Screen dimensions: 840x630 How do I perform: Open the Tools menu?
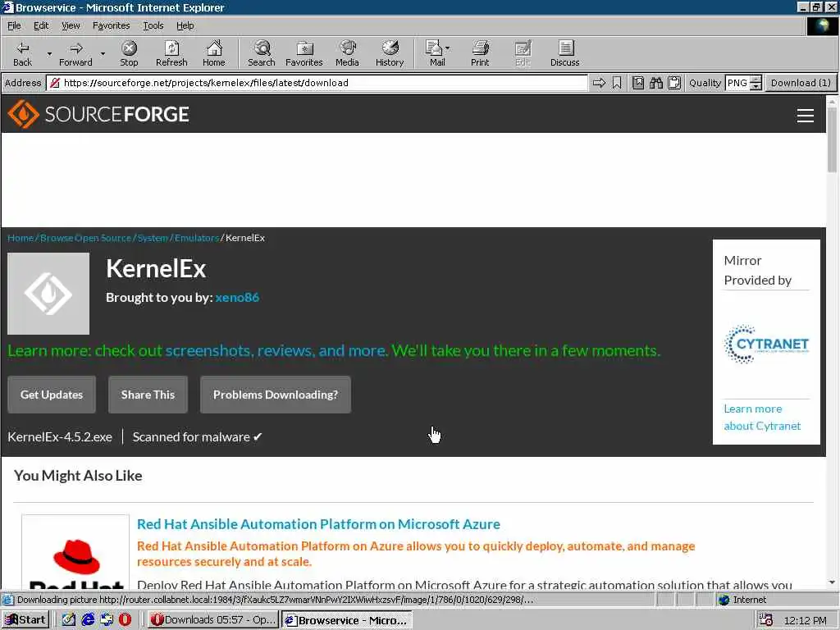coord(153,25)
